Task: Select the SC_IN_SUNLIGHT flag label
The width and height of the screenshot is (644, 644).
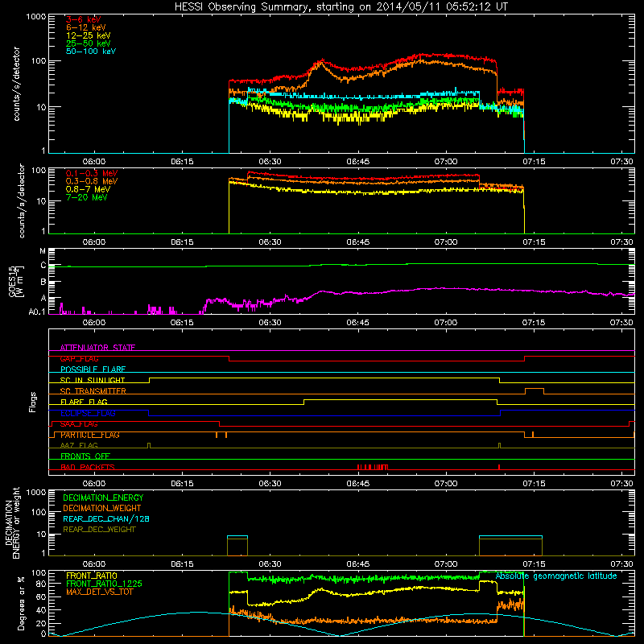Action: coord(93,380)
